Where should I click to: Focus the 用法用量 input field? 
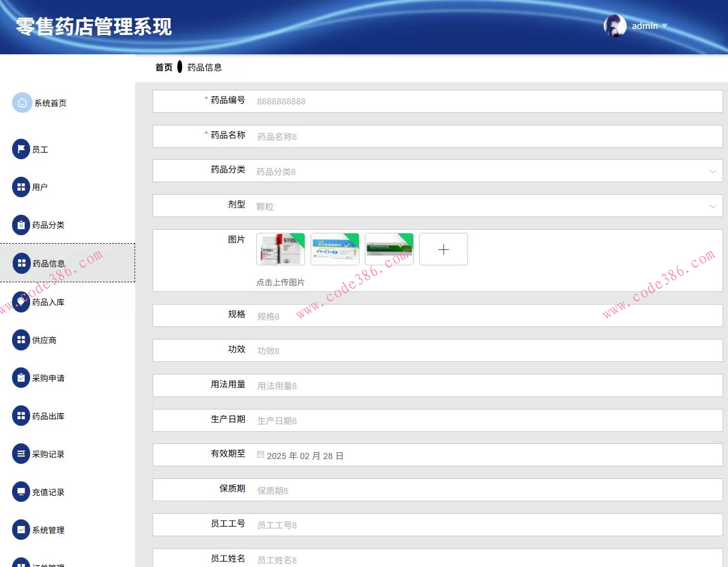(486, 385)
